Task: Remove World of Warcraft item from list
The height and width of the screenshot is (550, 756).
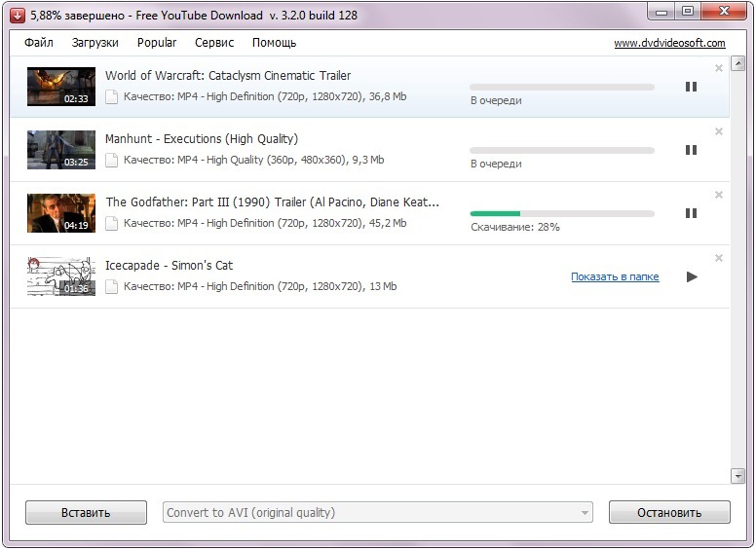Action: 718,68
